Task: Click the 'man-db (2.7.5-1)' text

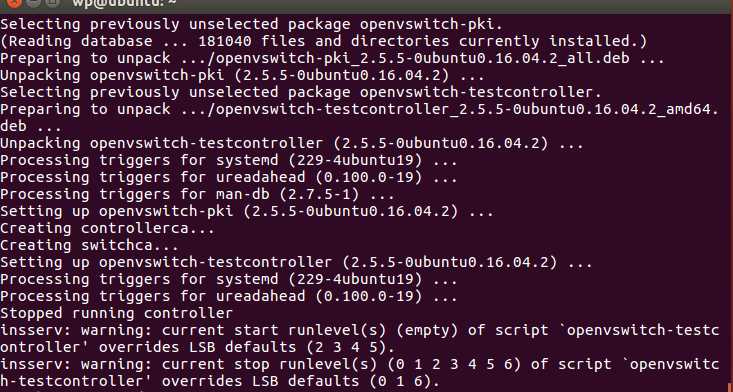Action: (x=287, y=194)
